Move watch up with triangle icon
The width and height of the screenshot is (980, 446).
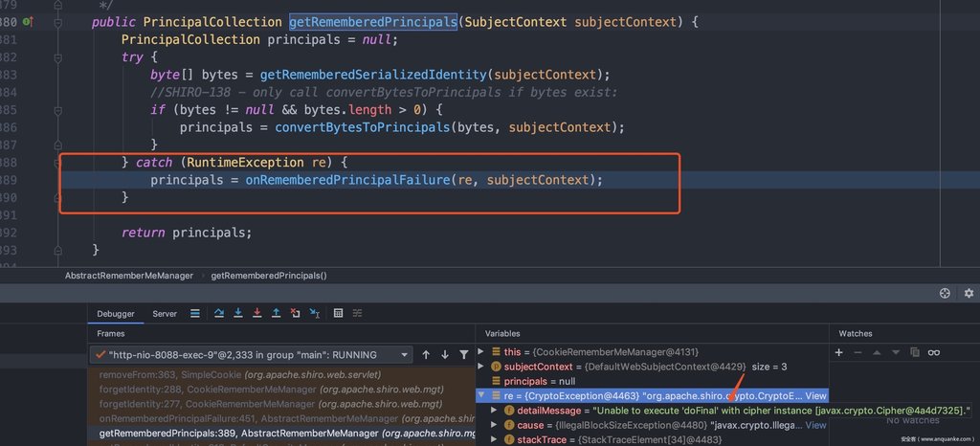click(x=877, y=352)
